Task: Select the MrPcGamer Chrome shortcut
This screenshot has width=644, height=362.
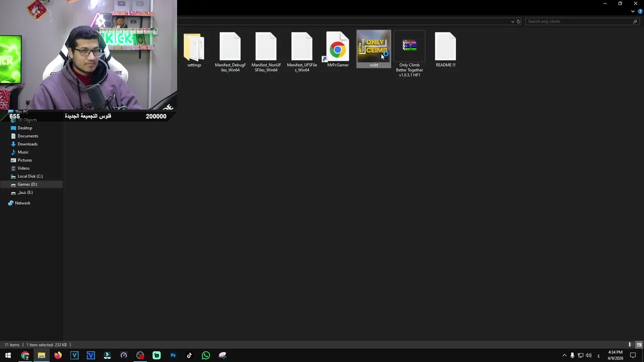Action: click(338, 50)
